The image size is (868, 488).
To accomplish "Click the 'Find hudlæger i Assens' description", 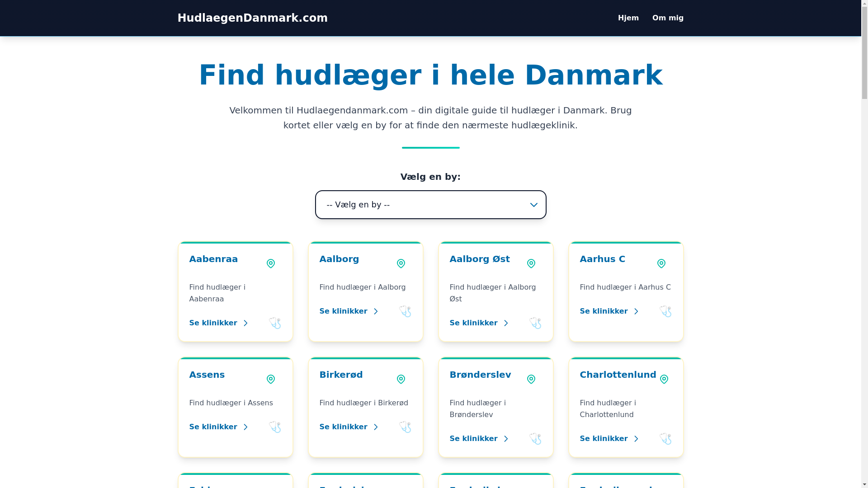I will (231, 403).
